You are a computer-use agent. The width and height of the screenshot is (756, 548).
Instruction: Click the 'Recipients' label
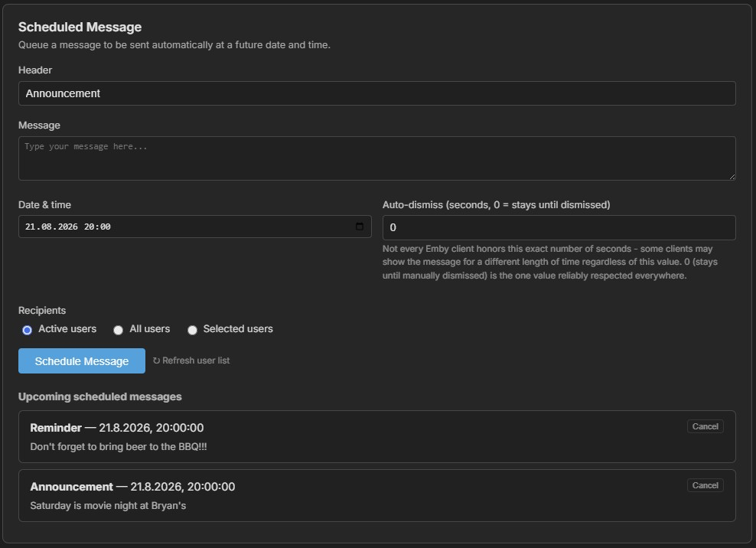click(42, 310)
